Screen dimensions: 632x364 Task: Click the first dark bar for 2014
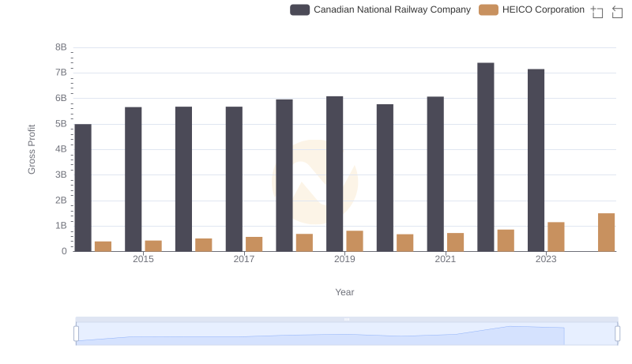(83, 188)
